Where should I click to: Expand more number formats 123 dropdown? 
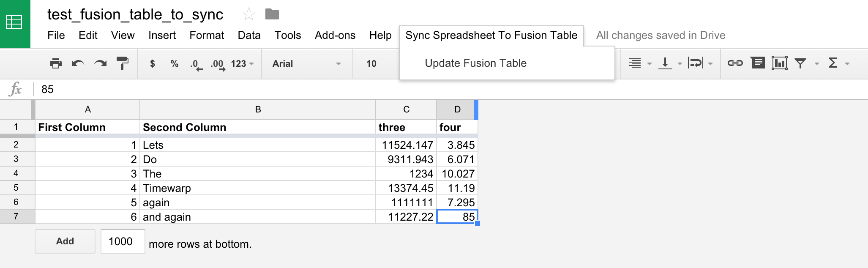pos(242,64)
